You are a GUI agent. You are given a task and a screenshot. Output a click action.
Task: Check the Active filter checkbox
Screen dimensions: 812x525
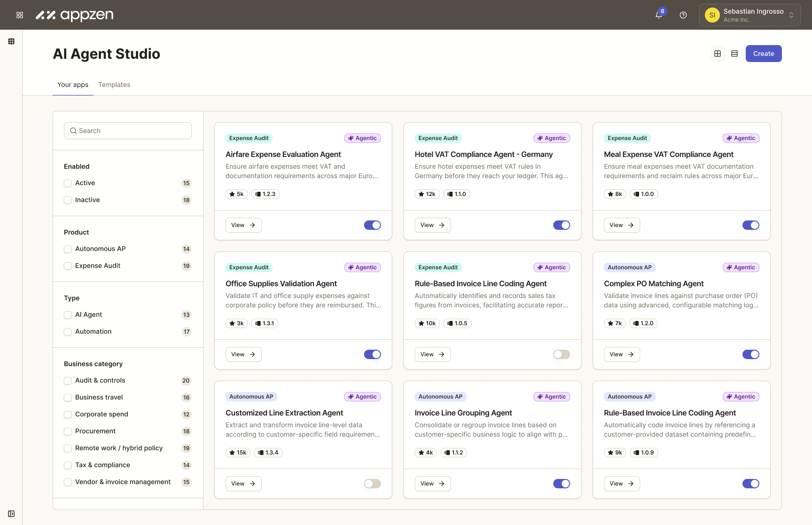point(68,183)
